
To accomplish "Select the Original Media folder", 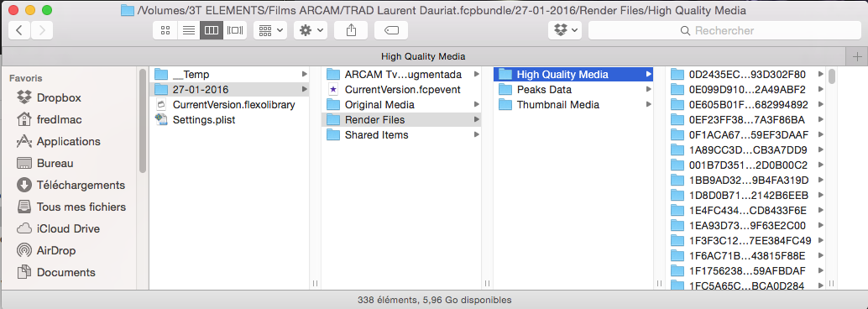I will (401, 105).
